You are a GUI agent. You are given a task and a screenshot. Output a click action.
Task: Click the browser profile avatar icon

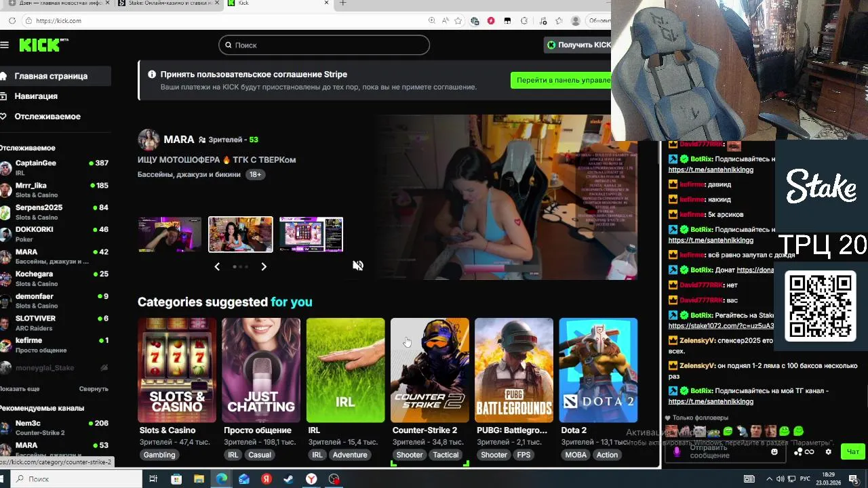pos(576,21)
